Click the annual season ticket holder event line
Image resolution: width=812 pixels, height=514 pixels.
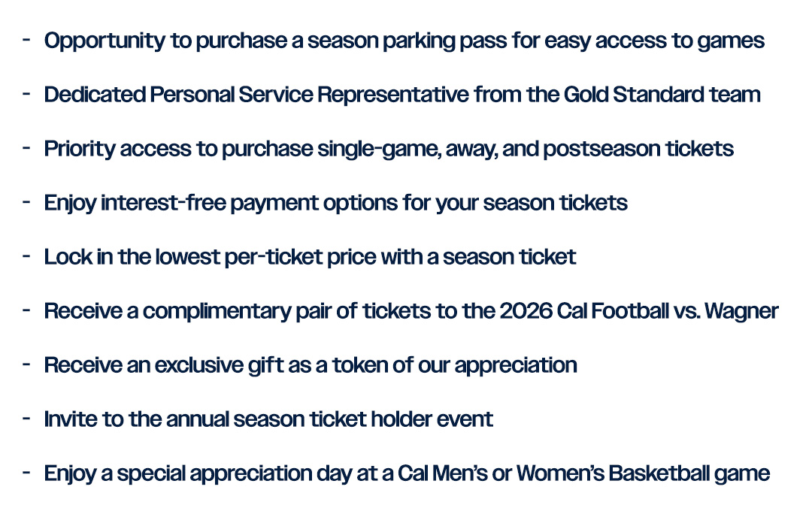268,419
